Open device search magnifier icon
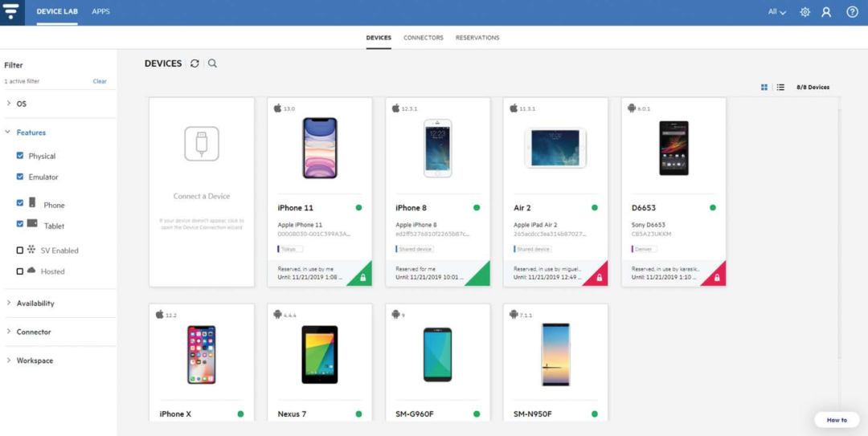The width and height of the screenshot is (868, 436). 212,63
